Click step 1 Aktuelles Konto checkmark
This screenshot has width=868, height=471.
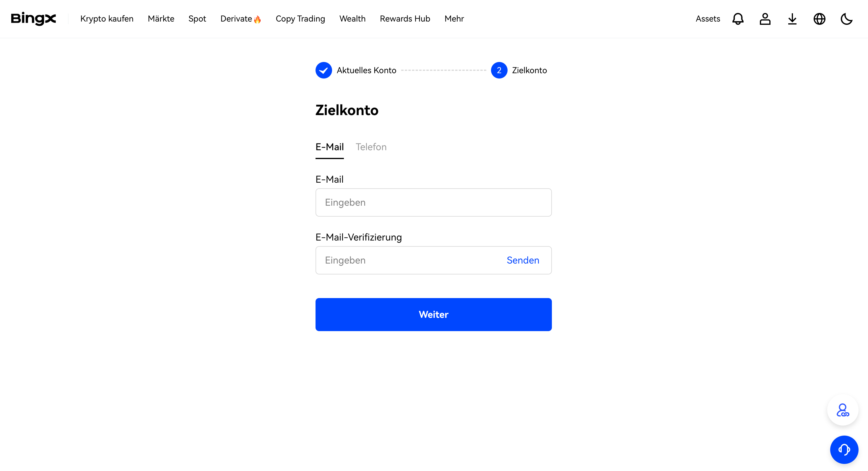coord(324,70)
